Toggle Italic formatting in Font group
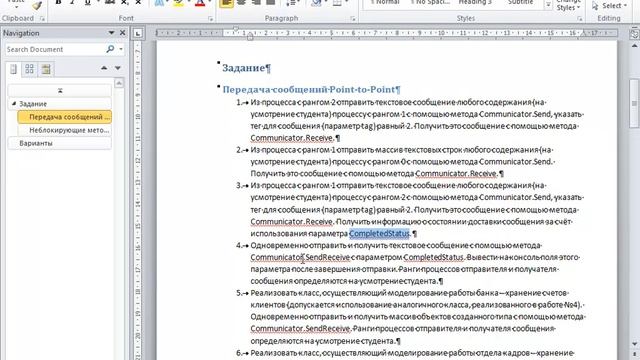 point(72,2)
